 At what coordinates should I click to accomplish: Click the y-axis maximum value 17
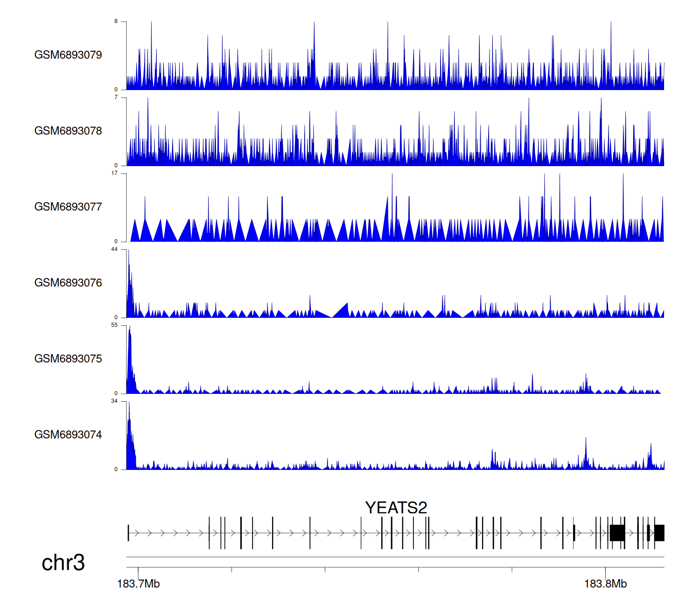(114, 173)
